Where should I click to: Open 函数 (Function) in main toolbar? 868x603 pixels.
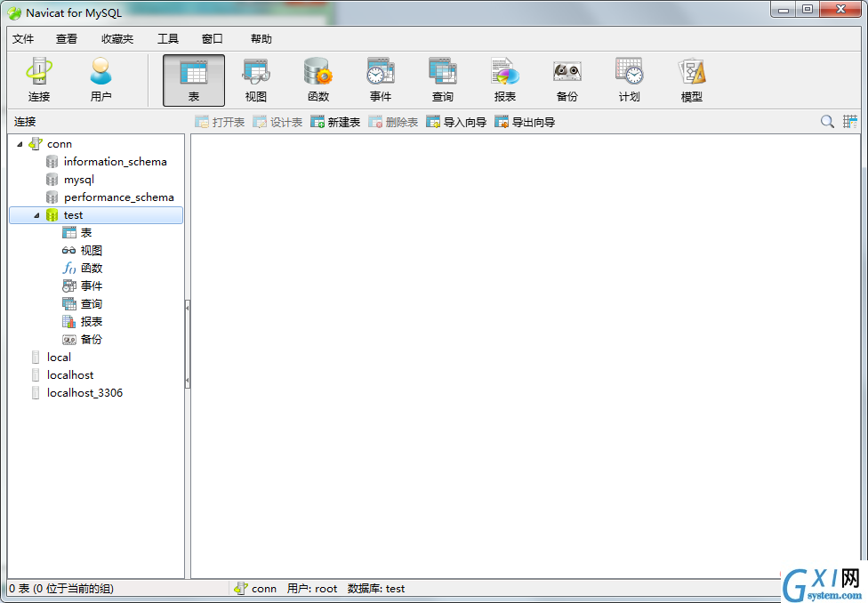318,80
